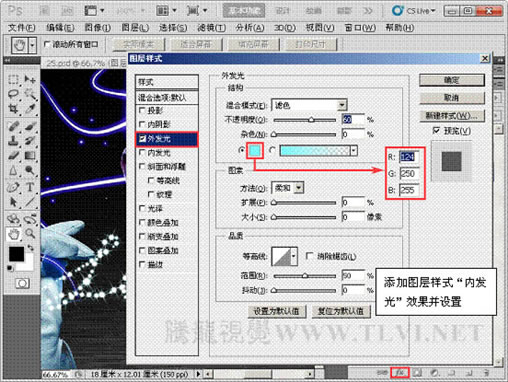The width and height of the screenshot is (508, 382).
Task: Click the R color value field
Action: 409,157
